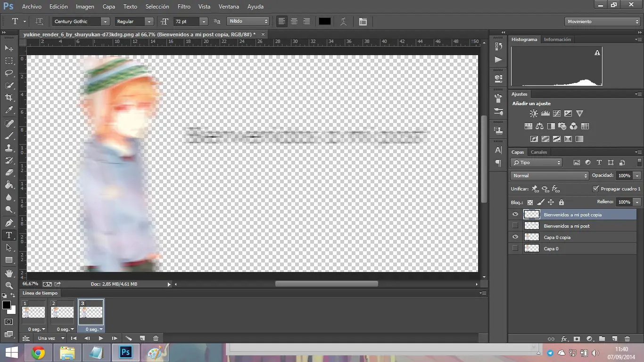Open the Normal blend mode dropdown
Screen dimensions: 644x362
pos(549,176)
